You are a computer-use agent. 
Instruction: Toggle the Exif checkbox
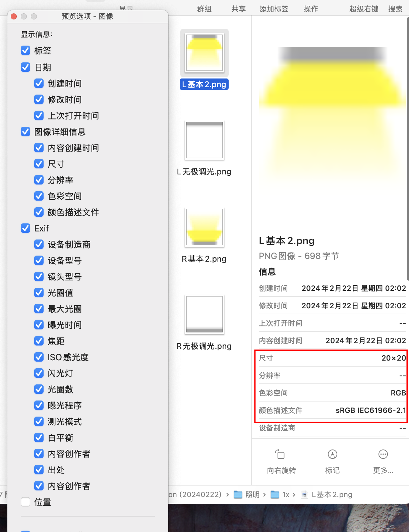click(25, 228)
